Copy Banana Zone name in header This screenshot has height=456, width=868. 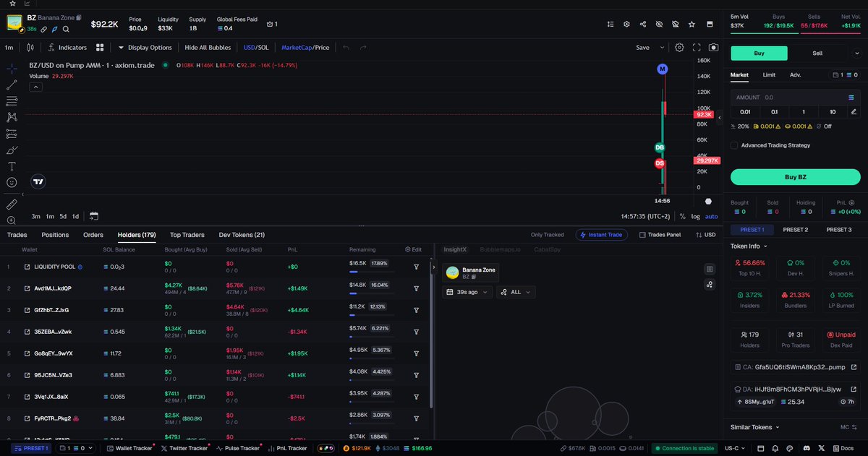pos(79,17)
